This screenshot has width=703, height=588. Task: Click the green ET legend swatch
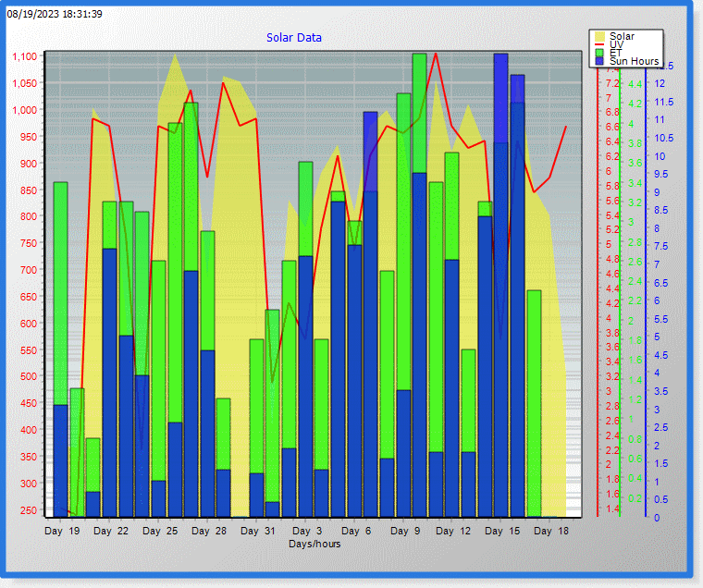coord(599,53)
